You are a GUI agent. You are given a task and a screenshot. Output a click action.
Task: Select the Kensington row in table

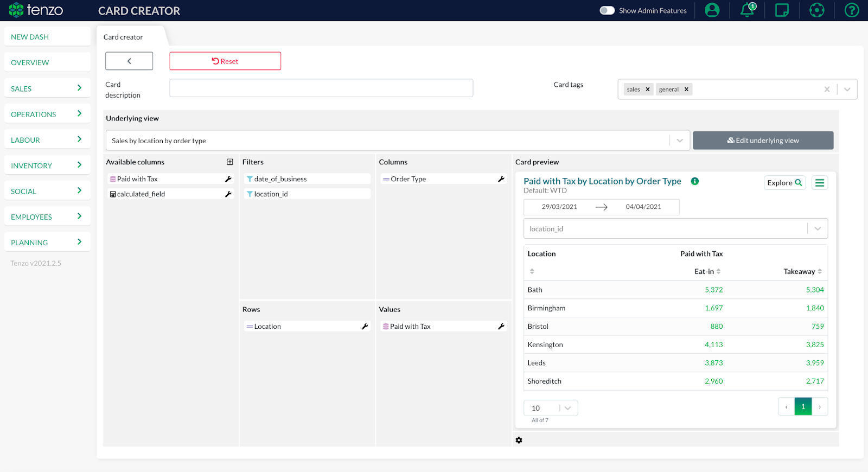[675, 345]
